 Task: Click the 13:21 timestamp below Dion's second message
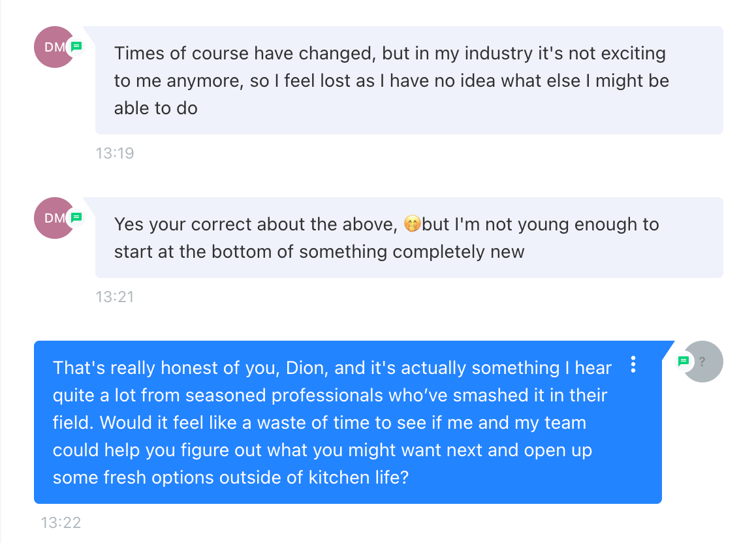pyautogui.click(x=115, y=296)
